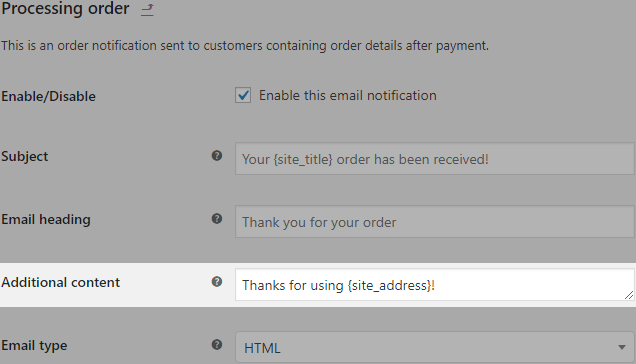Click the 'Enable this email notification' label text
The height and width of the screenshot is (364, 636).
348,95
